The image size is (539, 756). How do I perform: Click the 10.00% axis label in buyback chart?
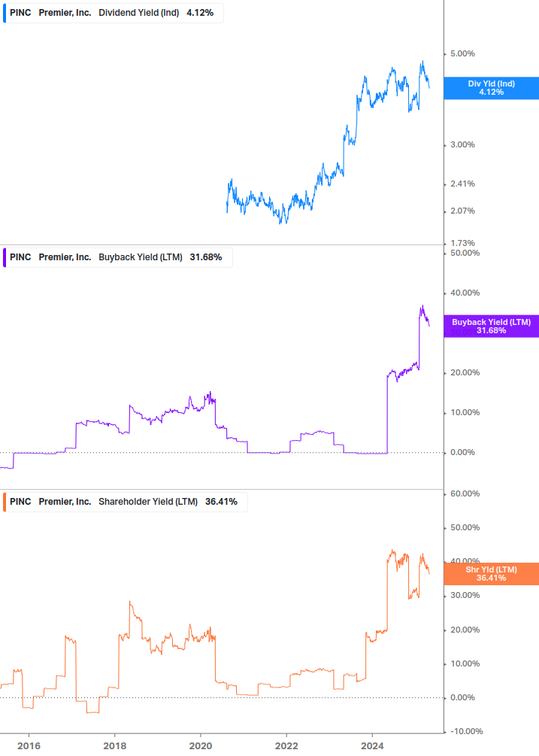pyautogui.click(x=465, y=412)
